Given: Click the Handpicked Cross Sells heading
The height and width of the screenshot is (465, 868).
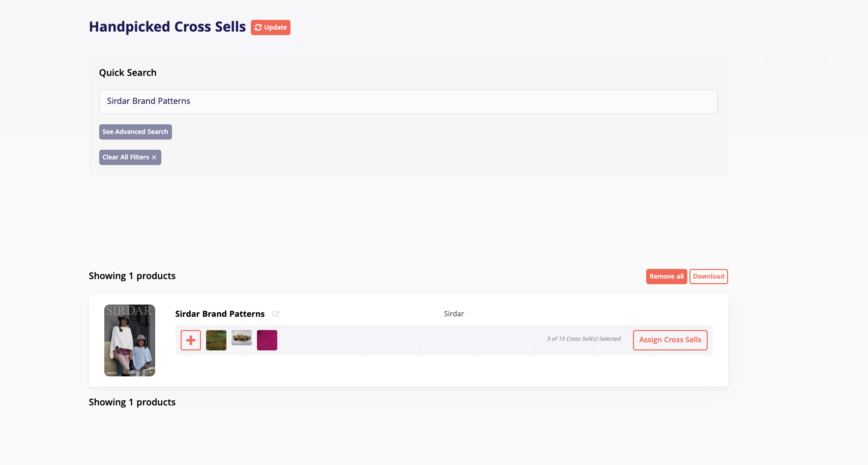Looking at the screenshot, I should [167, 27].
